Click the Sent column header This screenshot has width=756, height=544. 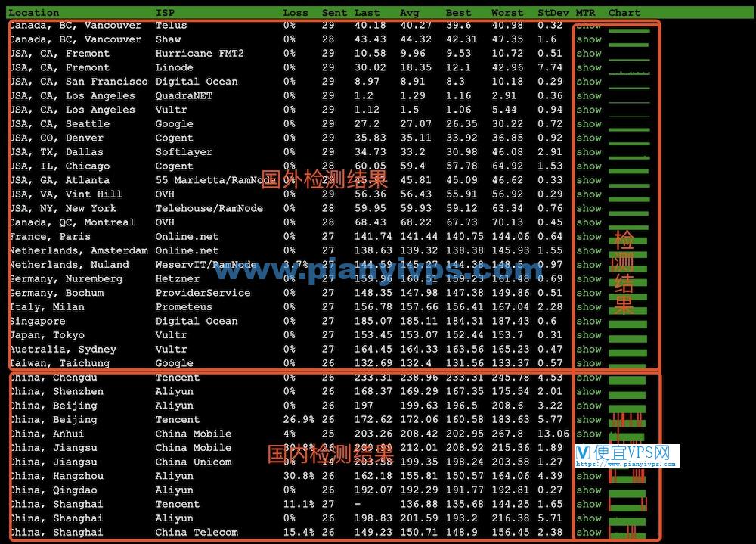pyautogui.click(x=335, y=13)
